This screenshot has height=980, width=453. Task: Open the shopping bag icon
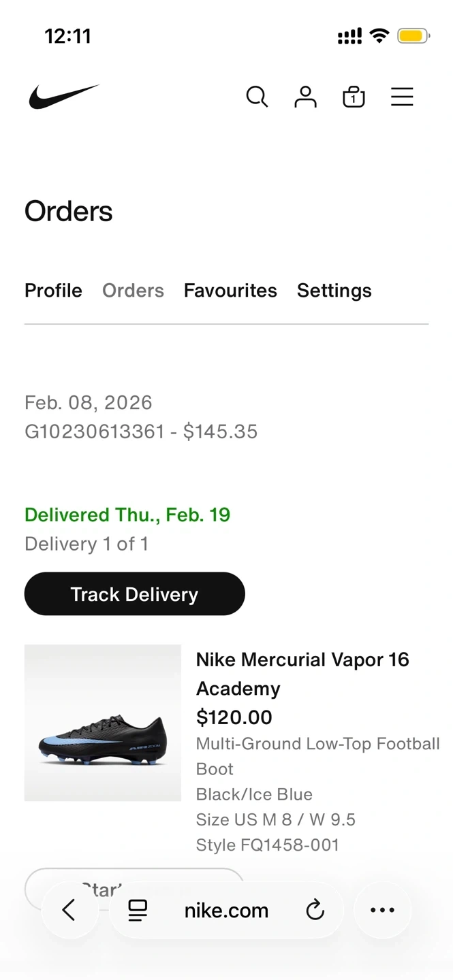pos(354,97)
